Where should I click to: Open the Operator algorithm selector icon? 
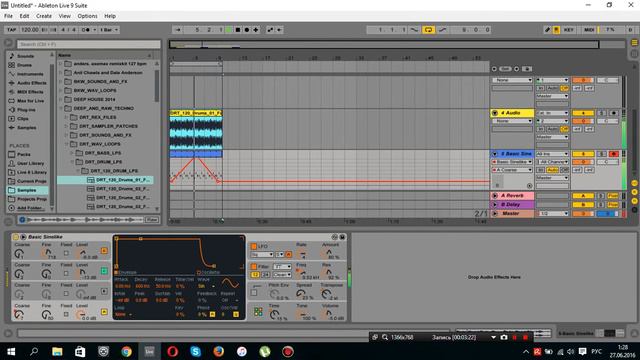(258, 312)
